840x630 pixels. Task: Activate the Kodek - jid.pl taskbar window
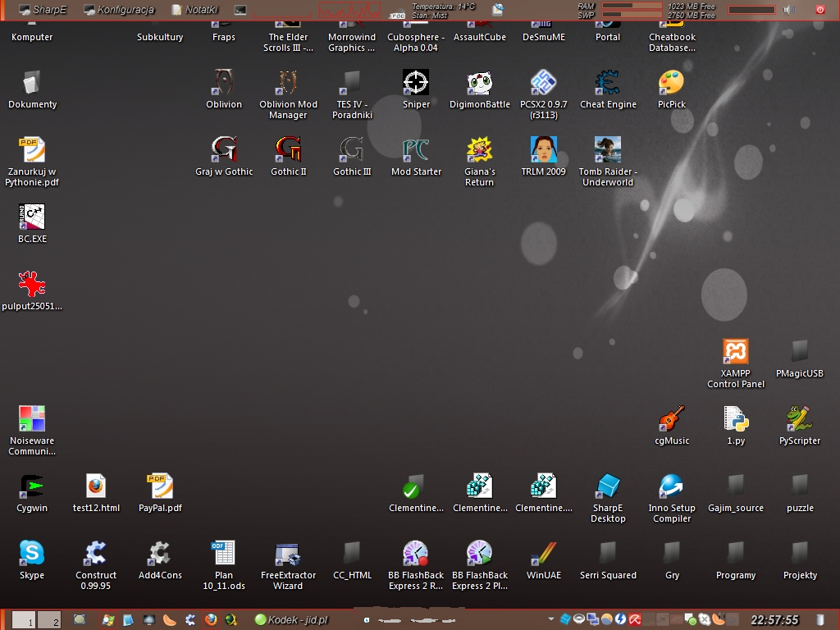(291, 620)
